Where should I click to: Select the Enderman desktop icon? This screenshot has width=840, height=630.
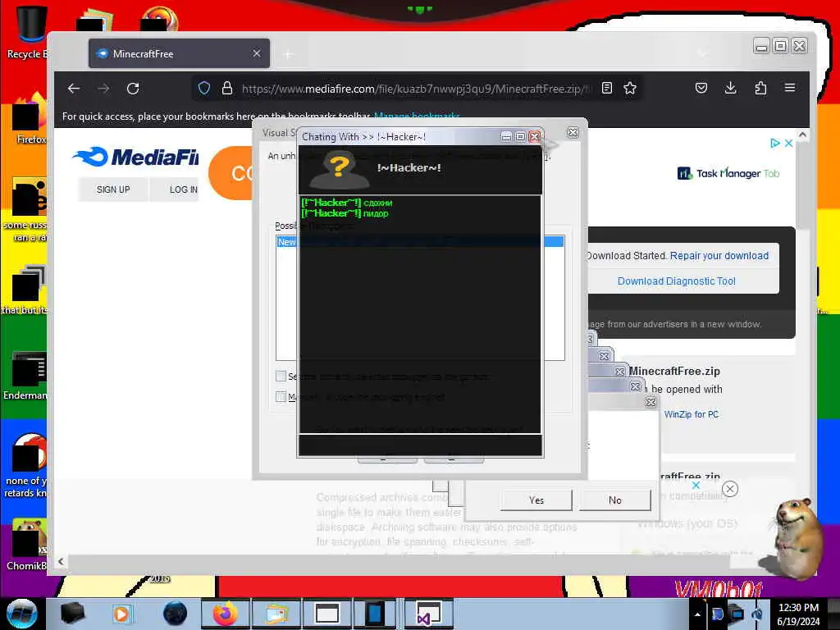pos(25,376)
